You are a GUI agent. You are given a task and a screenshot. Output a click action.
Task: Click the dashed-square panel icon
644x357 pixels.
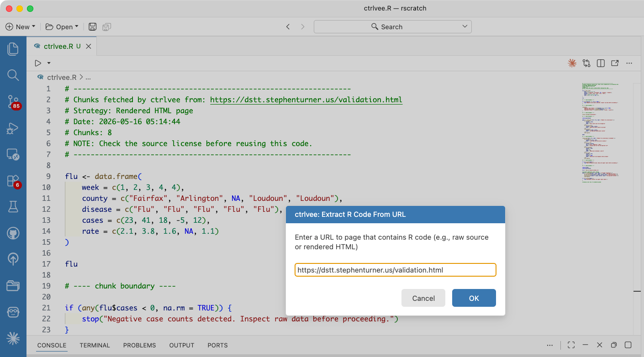tap(571, 345)
